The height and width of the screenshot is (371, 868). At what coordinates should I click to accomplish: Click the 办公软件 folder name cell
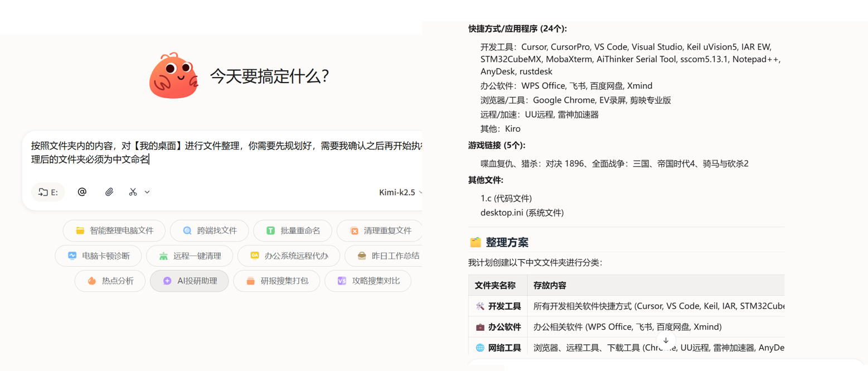pos(498,326)
